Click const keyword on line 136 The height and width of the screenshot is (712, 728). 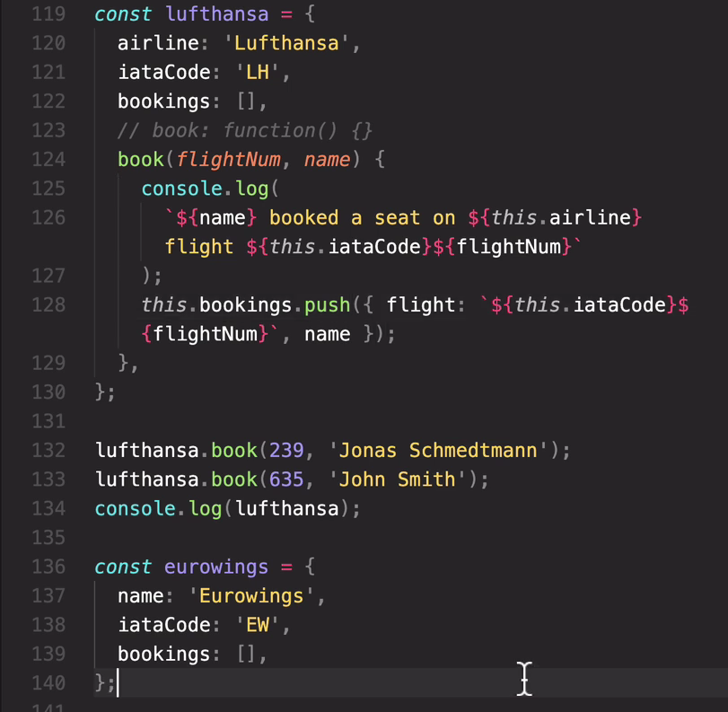click(123, 567)
